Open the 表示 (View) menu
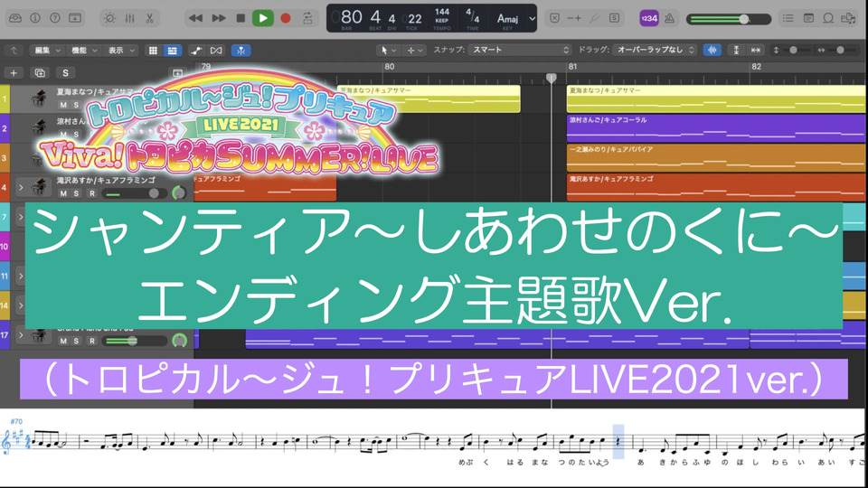Screen dimensions: 868x488 [120, 51]
